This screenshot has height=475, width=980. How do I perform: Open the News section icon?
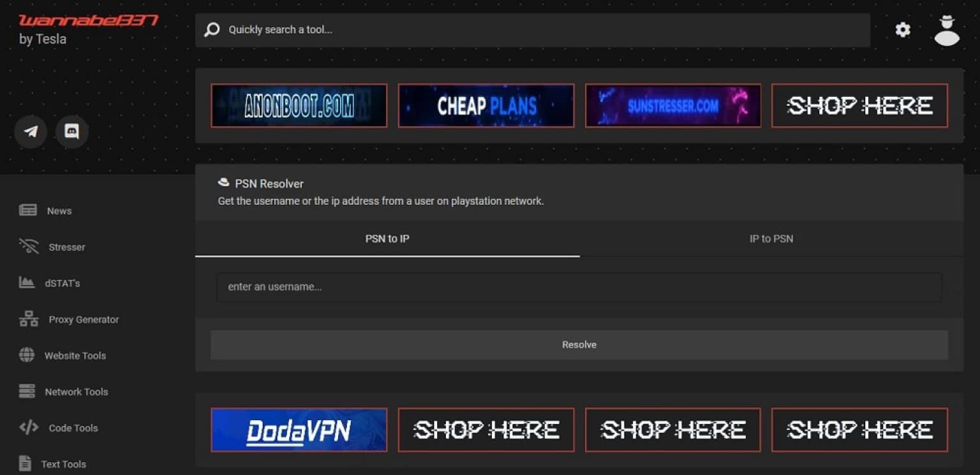[27, 210]
